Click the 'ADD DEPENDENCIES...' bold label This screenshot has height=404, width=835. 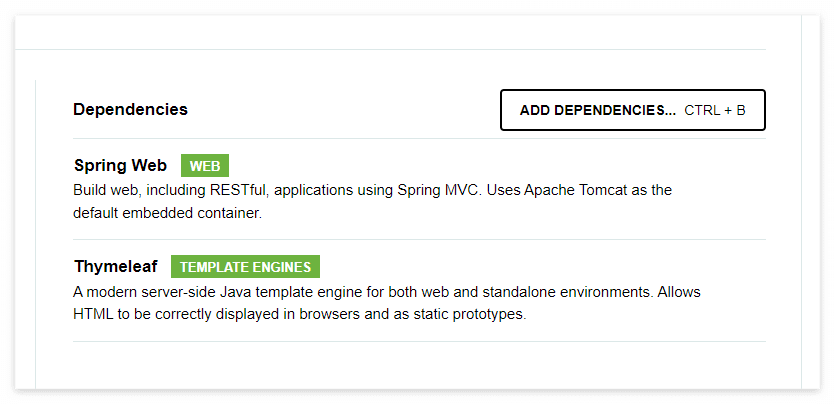598,111
